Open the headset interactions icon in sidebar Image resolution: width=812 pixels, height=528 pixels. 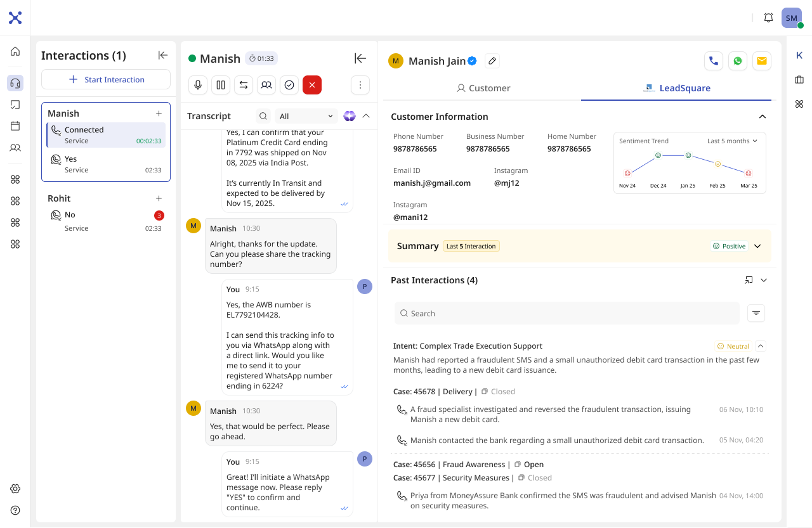coord(15,83)
